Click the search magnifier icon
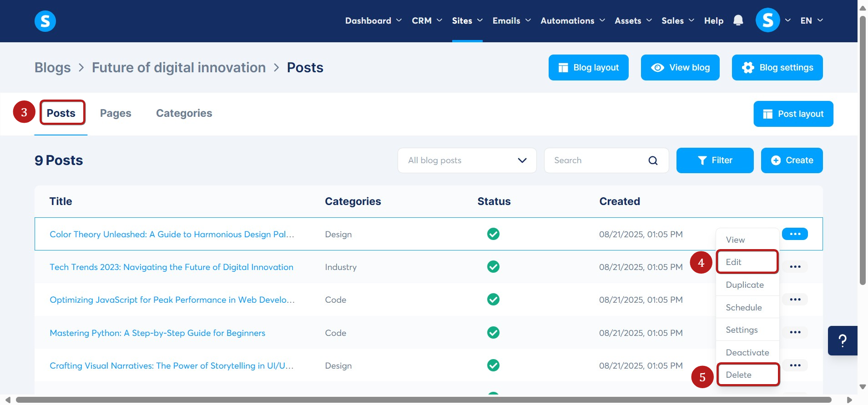Viewport: 868px width, 405px height. tap(653, 160)
